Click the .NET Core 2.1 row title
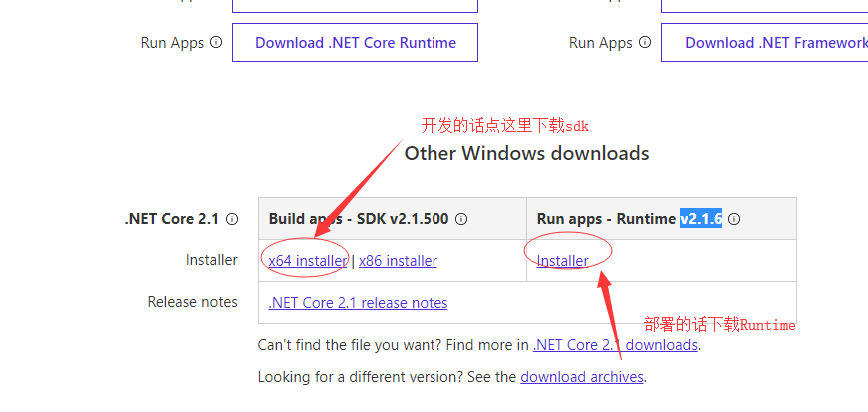 (x=171, y=219)
